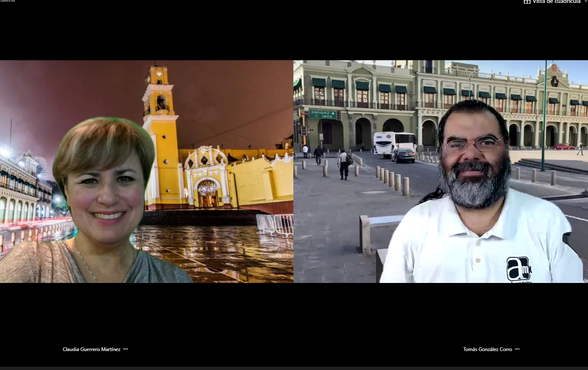
Task: Select Tomás González Corro's video tile
Action: 441,172
